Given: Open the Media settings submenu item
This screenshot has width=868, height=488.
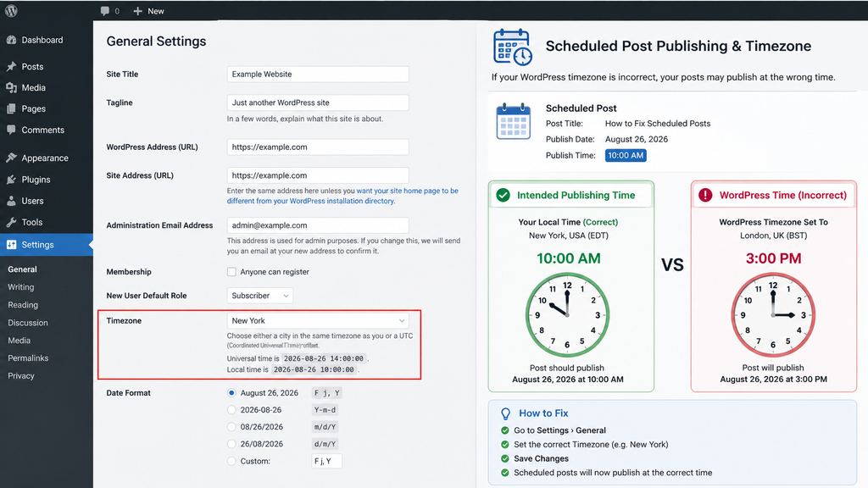Looking at the screenshot, I should (x=19, y=341).
